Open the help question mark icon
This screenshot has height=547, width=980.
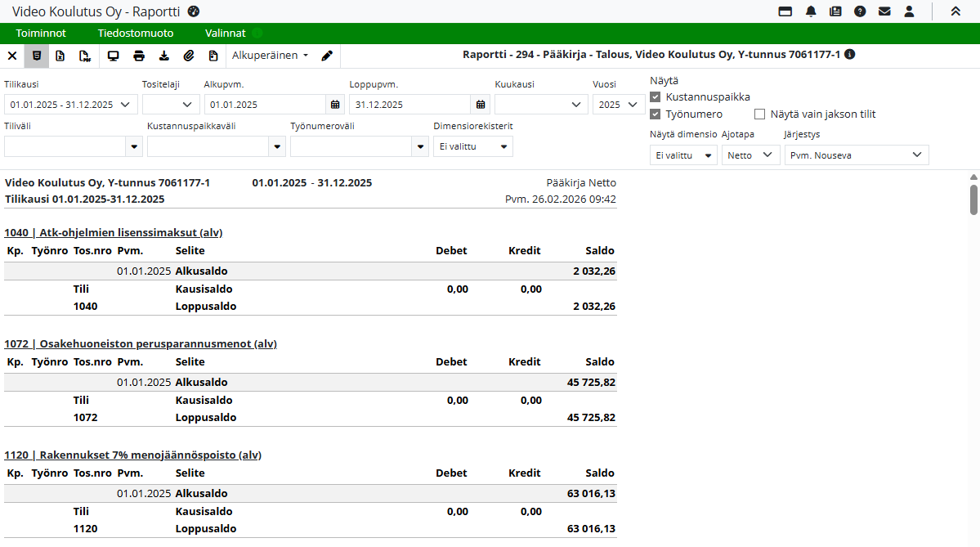[860, 11]
